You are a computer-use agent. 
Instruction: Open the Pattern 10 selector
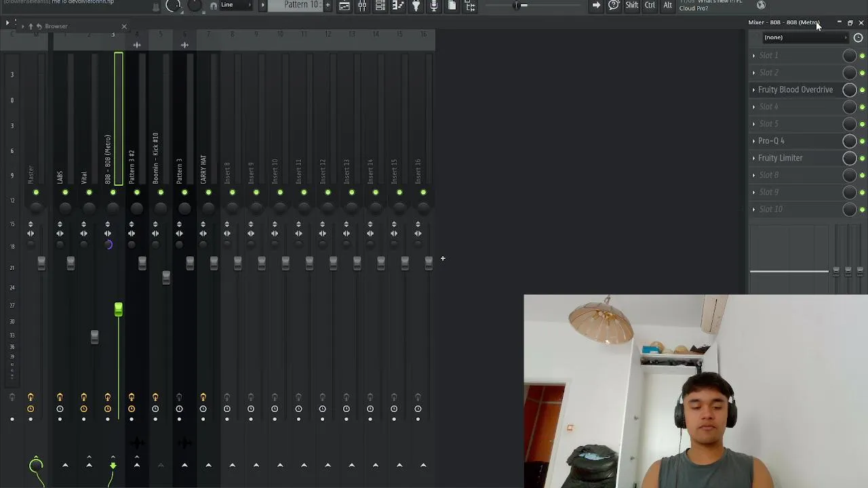294,5
